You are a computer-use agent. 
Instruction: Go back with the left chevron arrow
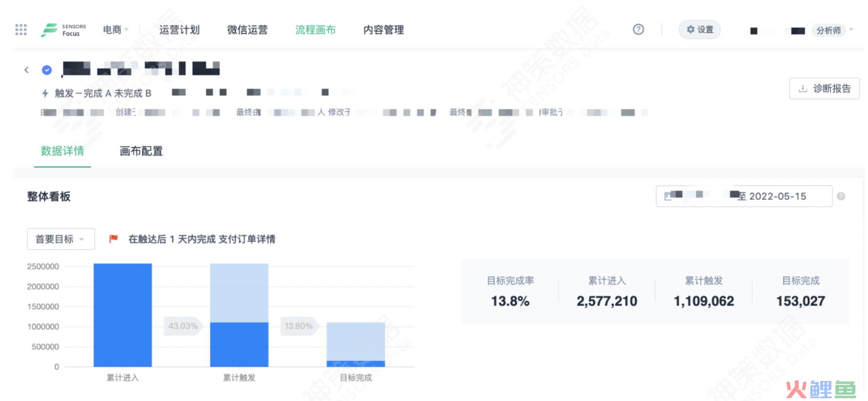click(26, 70)
